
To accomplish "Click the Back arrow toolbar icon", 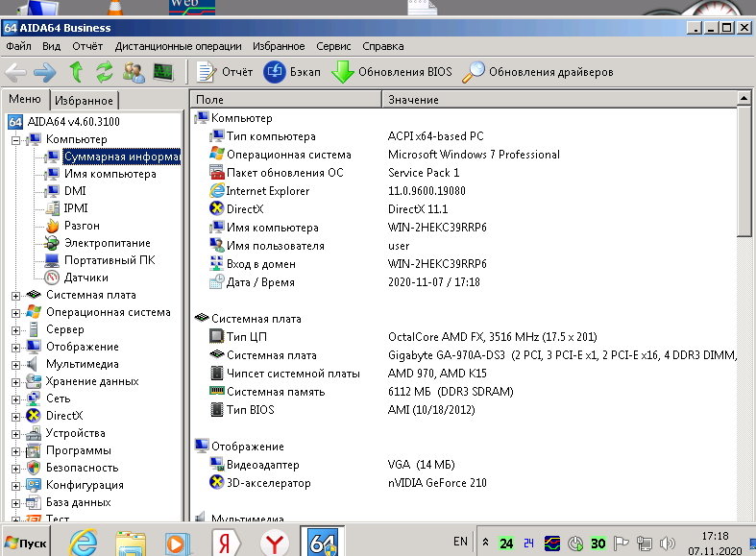I will pos(16,72).
